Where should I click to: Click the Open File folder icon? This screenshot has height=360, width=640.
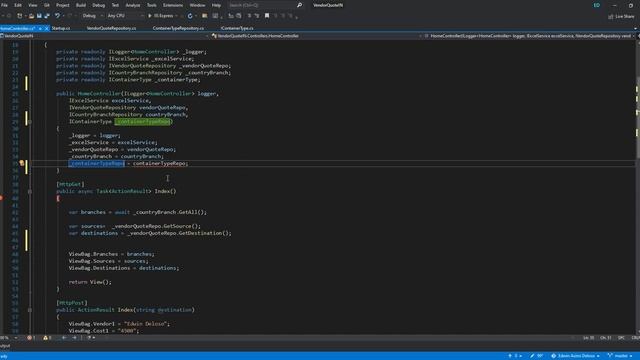tap(31, 16)
